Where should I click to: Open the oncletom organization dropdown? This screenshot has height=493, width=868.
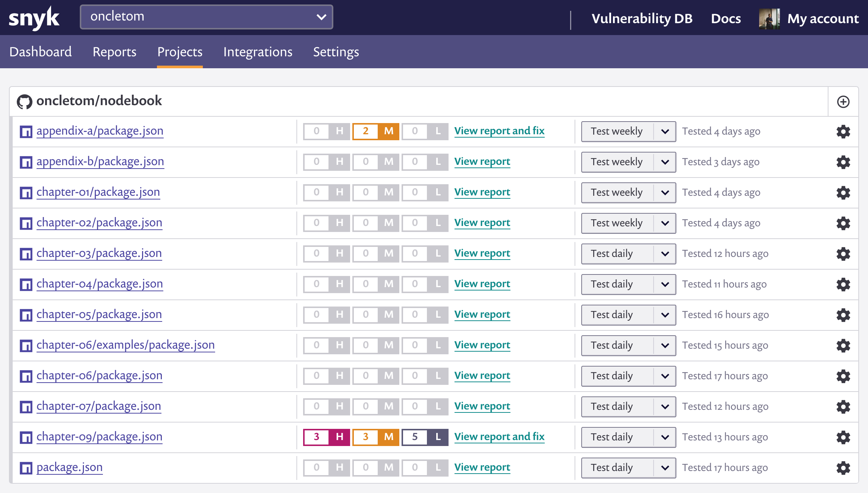206,16
